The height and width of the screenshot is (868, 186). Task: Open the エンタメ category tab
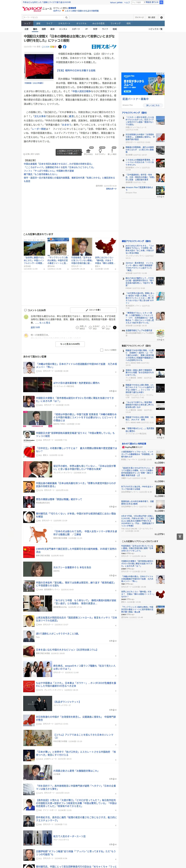[x=63, y=29]
